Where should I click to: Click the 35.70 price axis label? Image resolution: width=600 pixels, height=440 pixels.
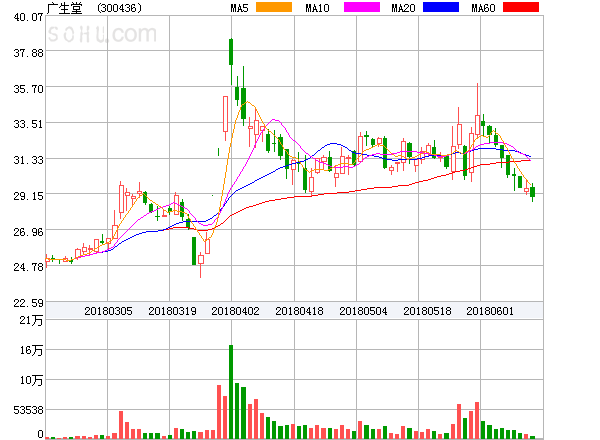click(28, 89)
